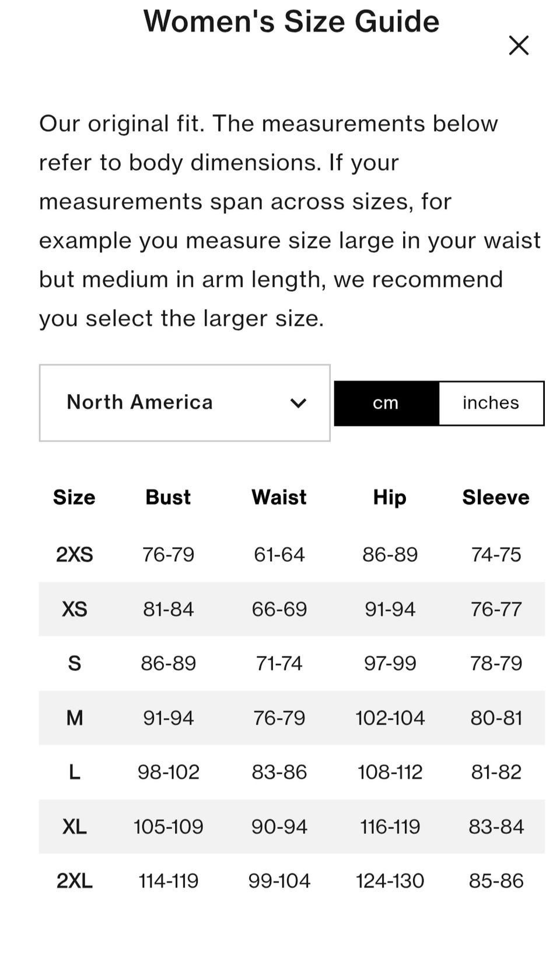Click the Women's Size Guide heading
Image resolution: width=560 pixels, height=968 pixels.
291,22
